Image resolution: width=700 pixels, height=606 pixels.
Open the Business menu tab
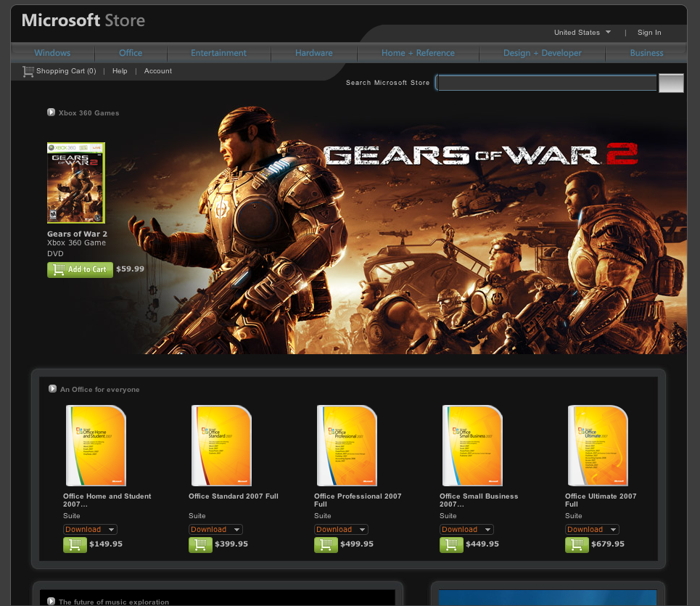click(646, 53)
